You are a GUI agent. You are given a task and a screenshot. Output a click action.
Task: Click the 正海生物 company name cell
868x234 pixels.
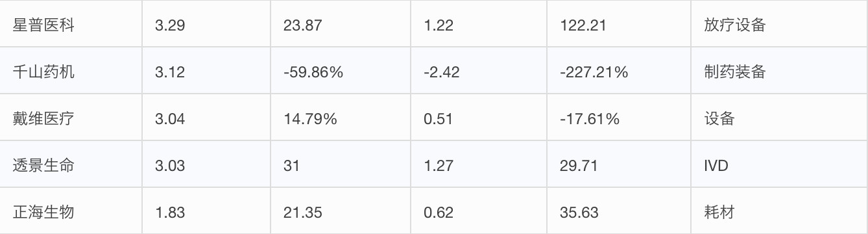[x=71, y=211]
